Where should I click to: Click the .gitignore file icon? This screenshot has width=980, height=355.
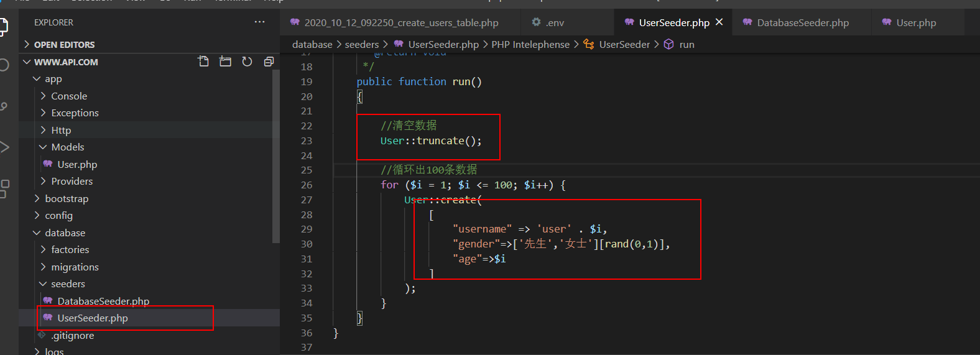click(x=42, y=335)
